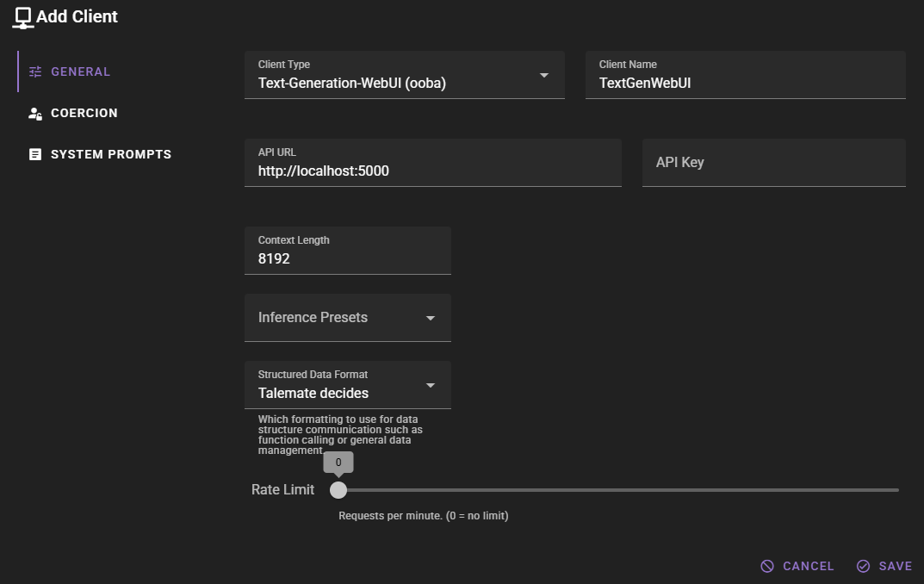Switch to the Coercion tab
924x584 pixels.
[x=73, y=113]
